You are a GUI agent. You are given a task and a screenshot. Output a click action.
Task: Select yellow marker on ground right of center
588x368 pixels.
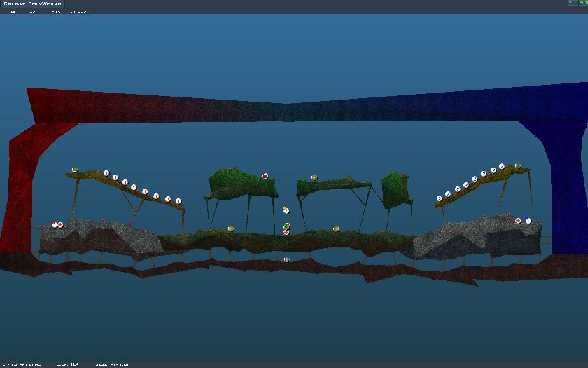[x=336, y=229]
